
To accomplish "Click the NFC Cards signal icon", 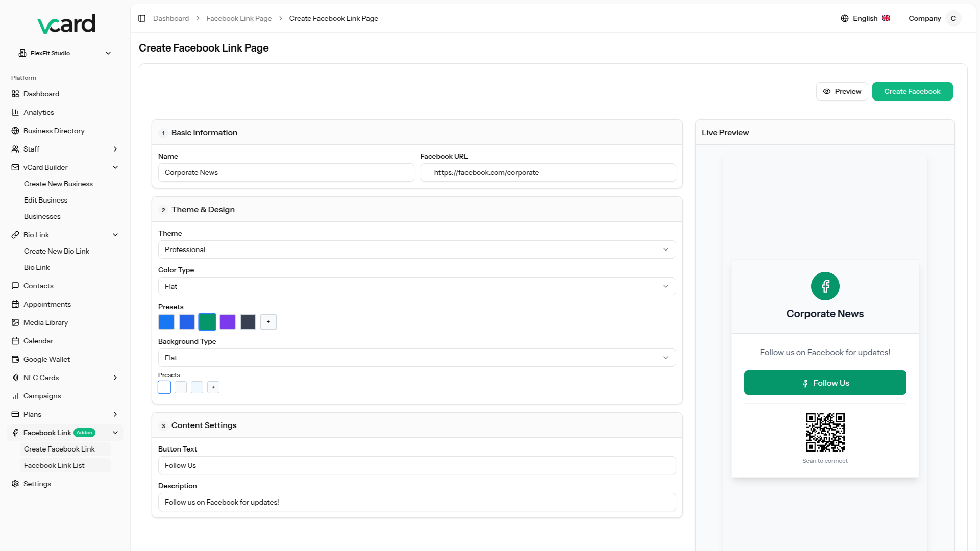I will click(15, 378).
